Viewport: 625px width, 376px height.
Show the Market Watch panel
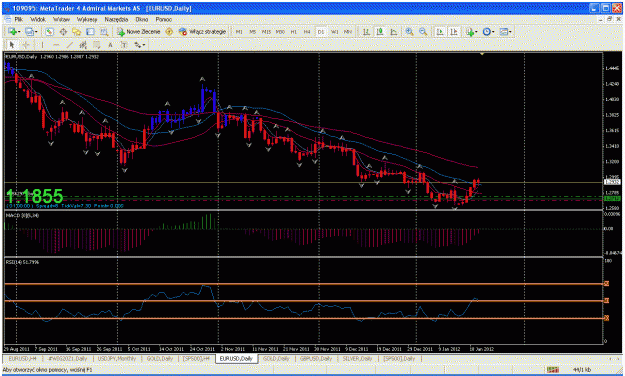[x=49, y=31]
